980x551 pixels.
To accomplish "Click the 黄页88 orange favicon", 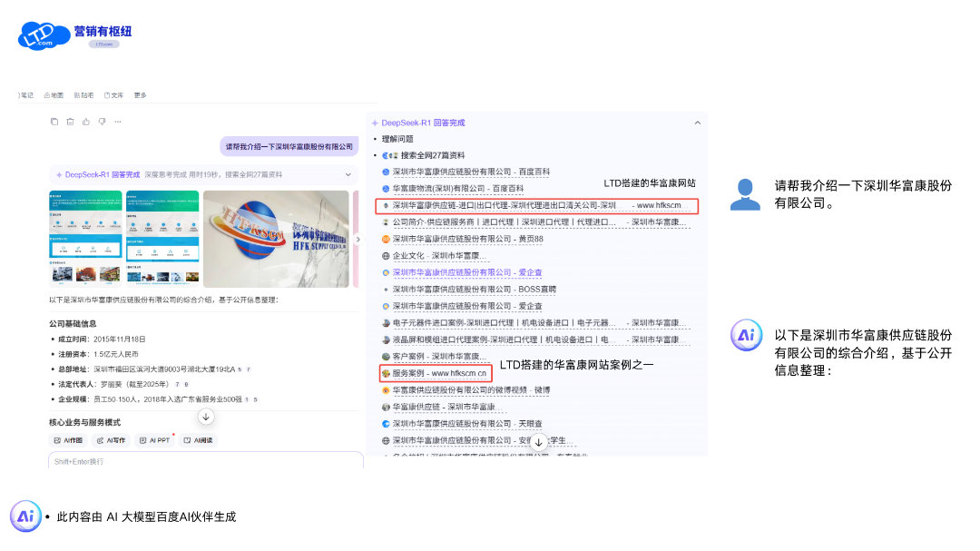I will (386, 239).
